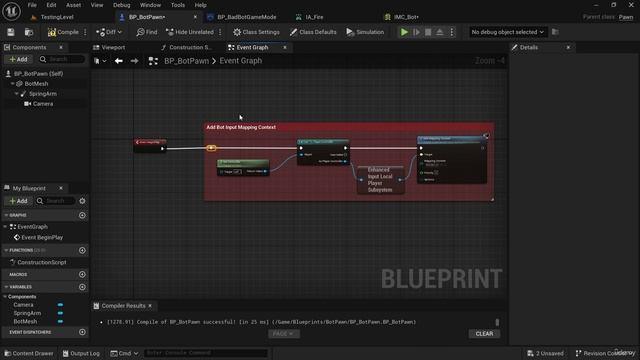
Task: Open My Blueprint settings gear
Action: (x=82, y=201)
